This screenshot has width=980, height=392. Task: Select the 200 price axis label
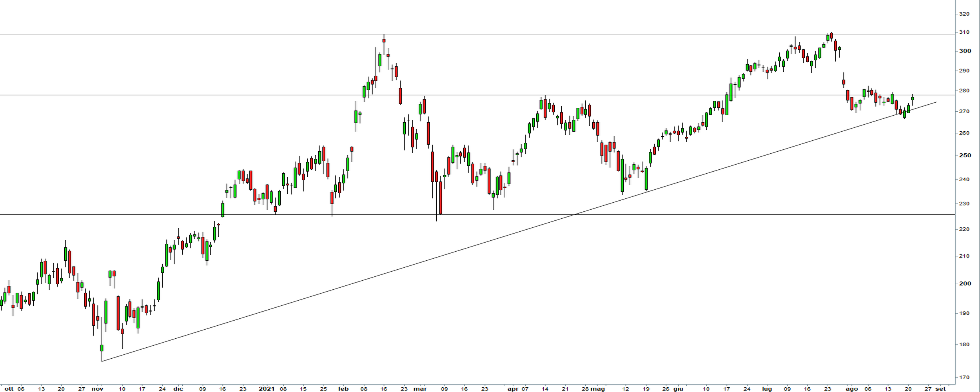pyautogui.click(x=964, y=283)
